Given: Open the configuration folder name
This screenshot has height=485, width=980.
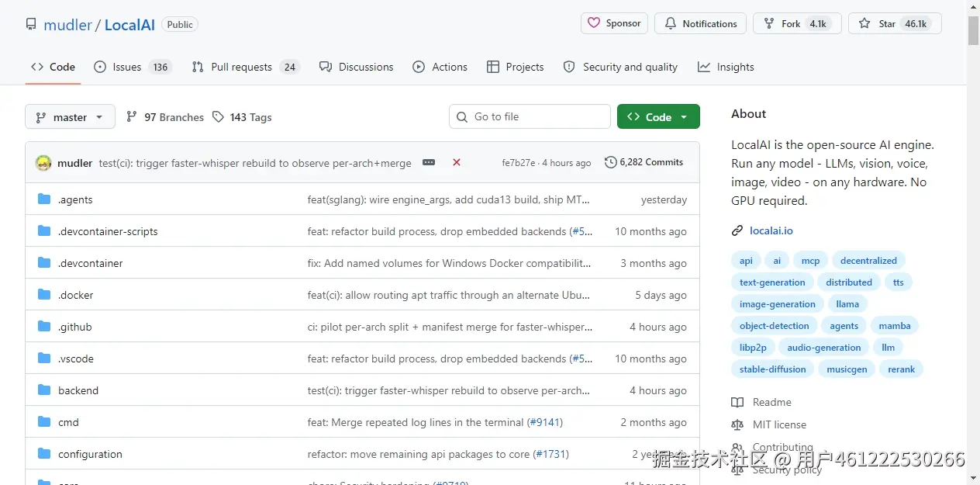Looking at the screenshot, I should click(90, 454).
